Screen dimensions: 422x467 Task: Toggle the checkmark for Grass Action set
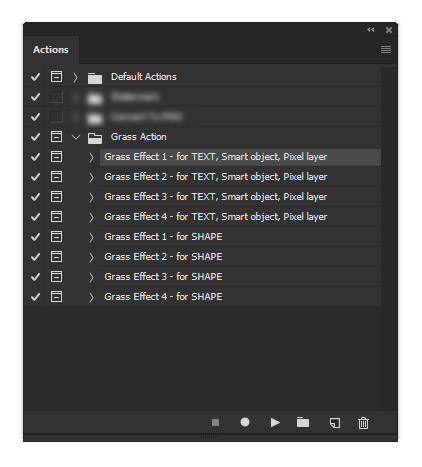[35, 137]
